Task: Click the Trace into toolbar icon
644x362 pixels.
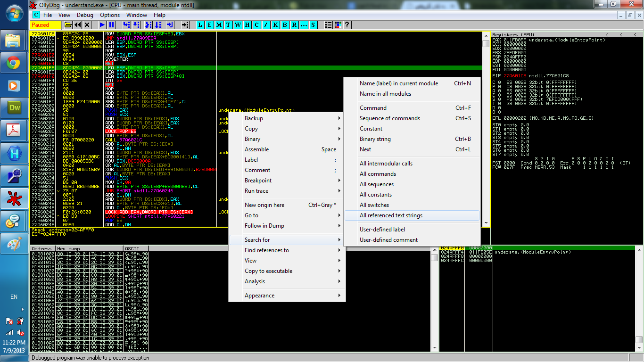Action: click(149, 25)
